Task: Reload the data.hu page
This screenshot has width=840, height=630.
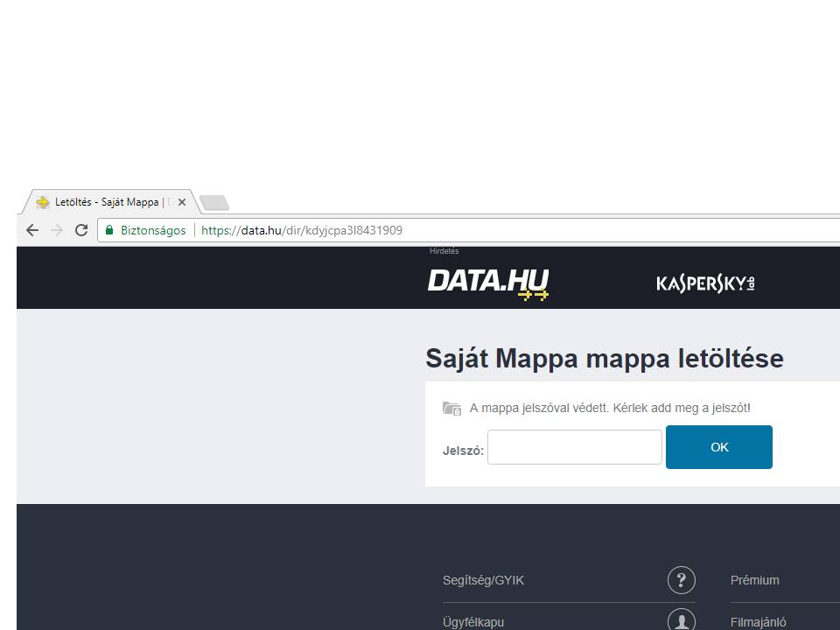Action: point(81,230)
